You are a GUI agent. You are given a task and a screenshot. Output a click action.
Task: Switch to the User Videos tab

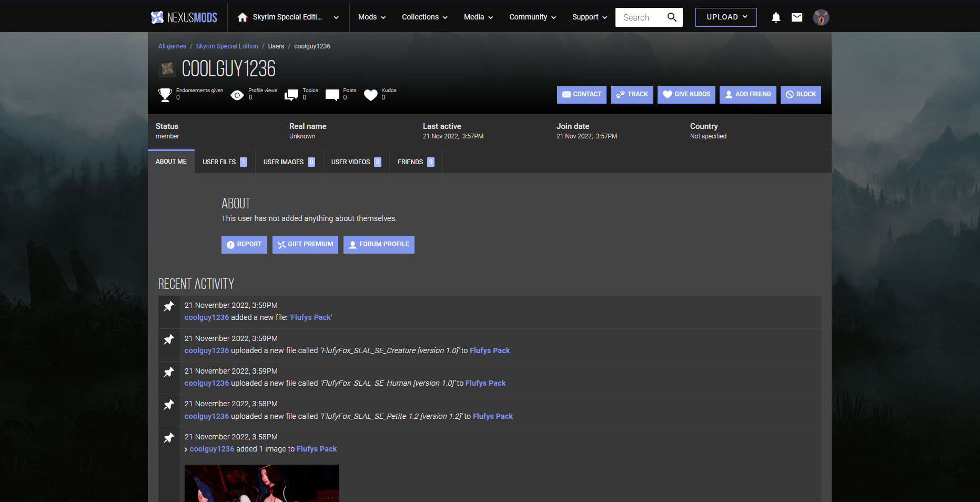click(x=356, y=162)
